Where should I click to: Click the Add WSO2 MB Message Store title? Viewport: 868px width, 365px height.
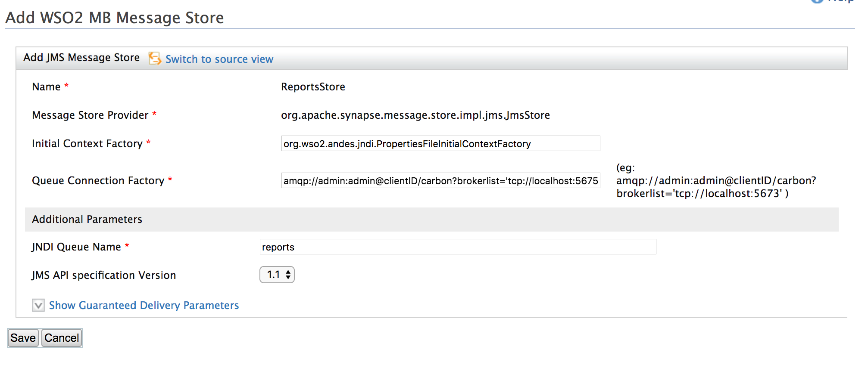[x=115, y=18]
